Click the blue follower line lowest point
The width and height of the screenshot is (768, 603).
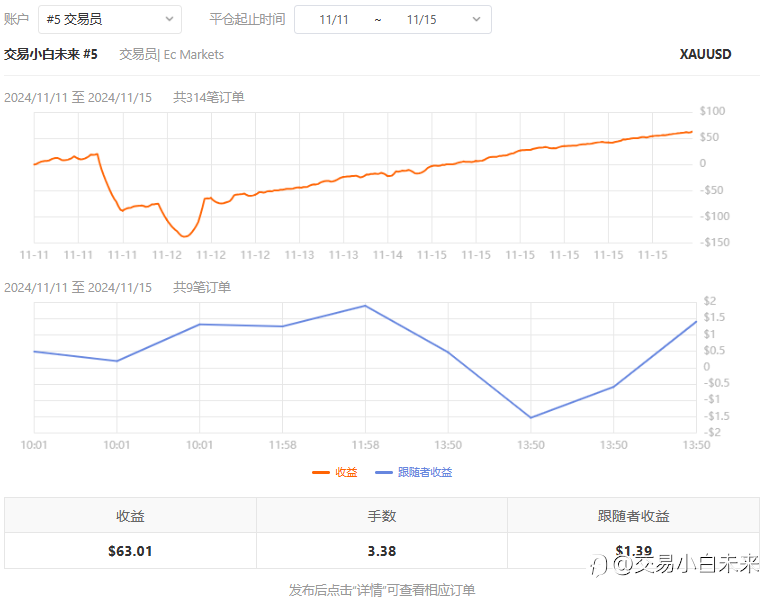pos(531,418)
